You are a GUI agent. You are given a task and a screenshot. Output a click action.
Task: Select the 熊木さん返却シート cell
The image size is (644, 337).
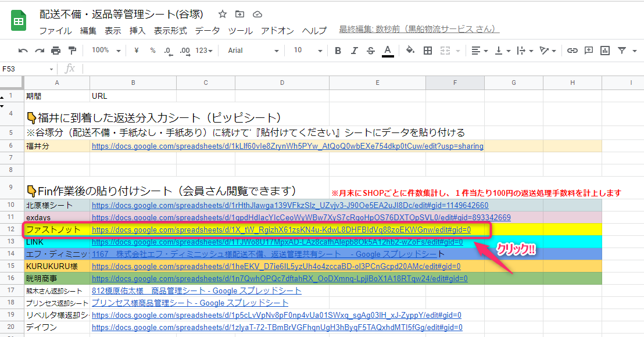(x=57, y=291)
